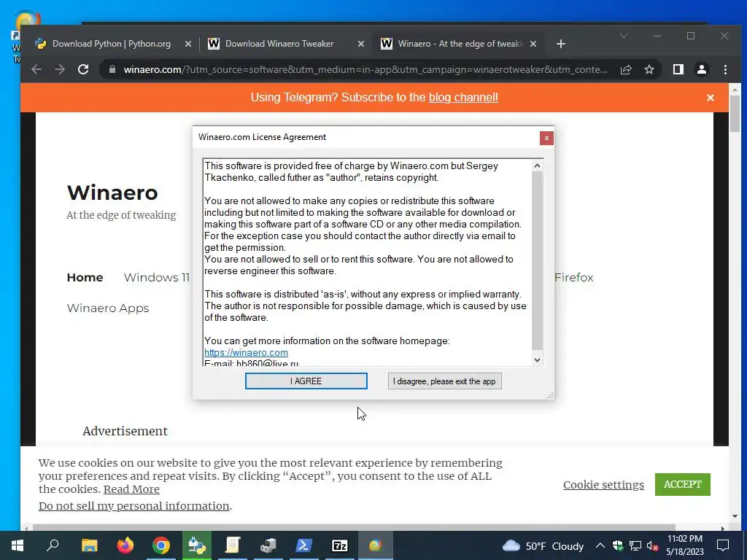Image resolution: width=747 pixels, height=560 pixels.
Task: Open the notification center
Action: click(723, 545)
